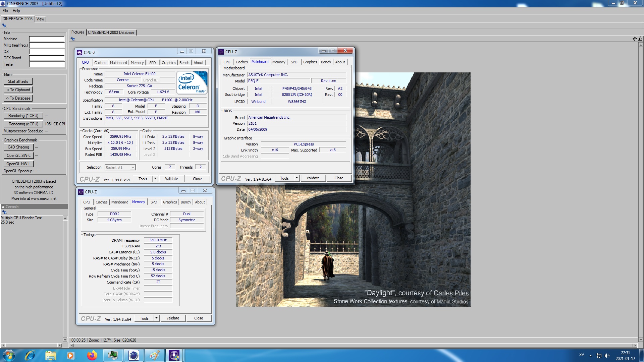Screen dimensions: 644x362
Task: Click the GFX-Board input field
Action: point(47,58)
